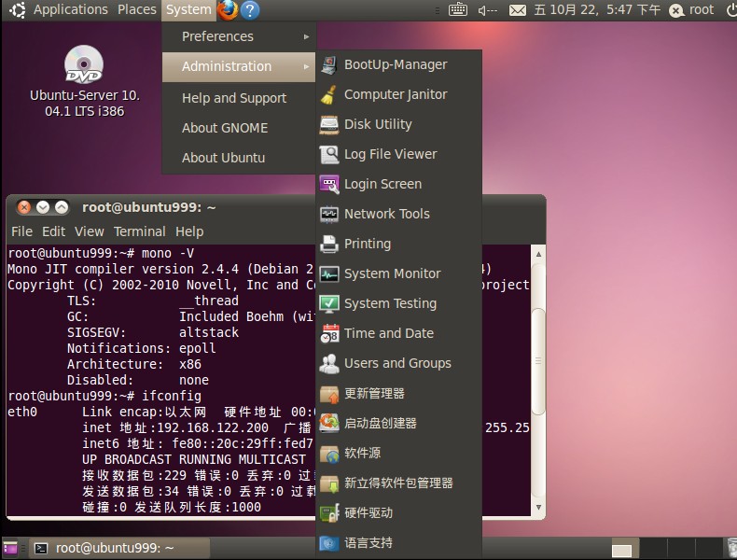Choose About GNOME from System menu
This screenshot has width=737, height=560.
pos(239,128)
